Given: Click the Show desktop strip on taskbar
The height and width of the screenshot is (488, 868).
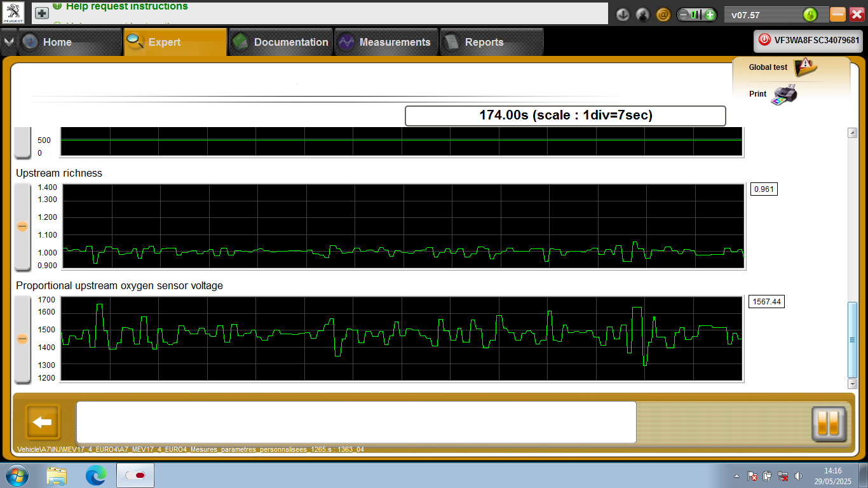Looking at the screenshot, I should pyautogui.click(x=864, y=475).
